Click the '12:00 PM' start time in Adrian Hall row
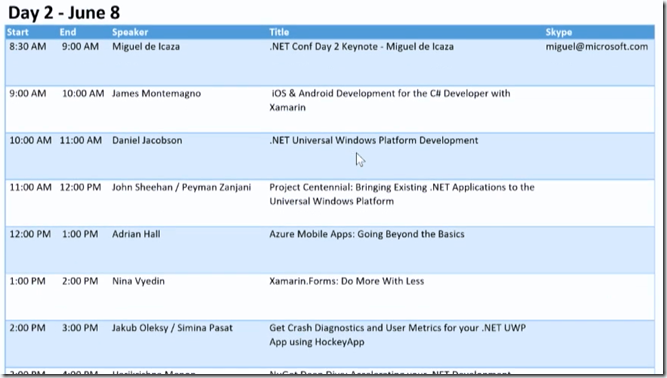The width and height of the screenshot is (667, 378). (30, 234)
